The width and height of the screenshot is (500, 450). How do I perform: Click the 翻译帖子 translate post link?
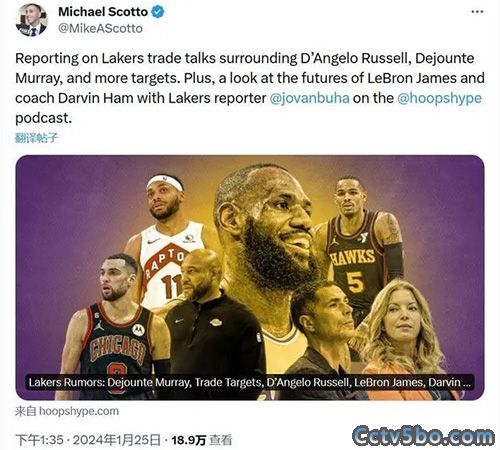(x=37, y=138)
